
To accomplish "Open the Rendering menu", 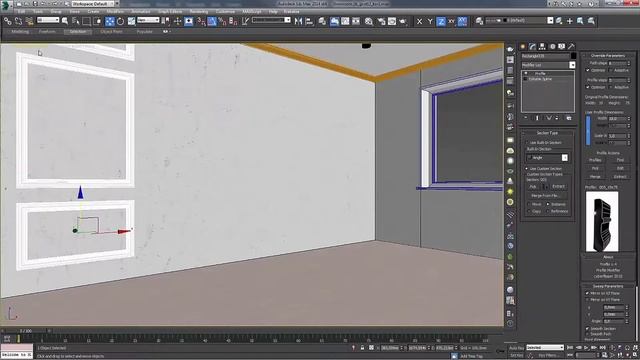I will point(199,12).
